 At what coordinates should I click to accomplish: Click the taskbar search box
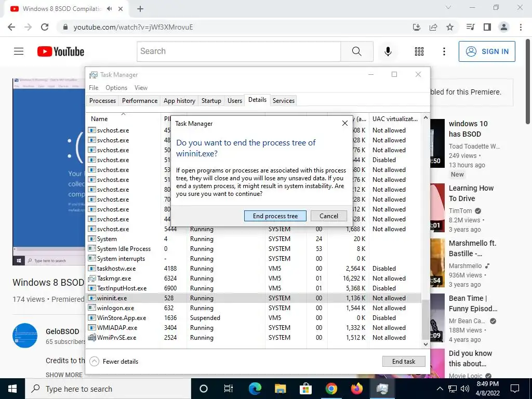click(108, 389)
